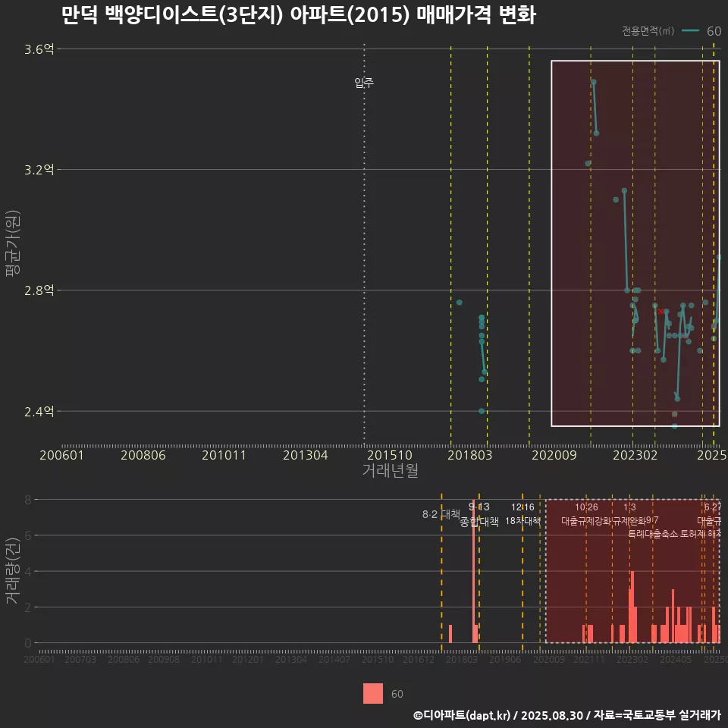The image size is (728, 728).
Task: Click the '8' label on the volume axis
Action: (28, 500)
